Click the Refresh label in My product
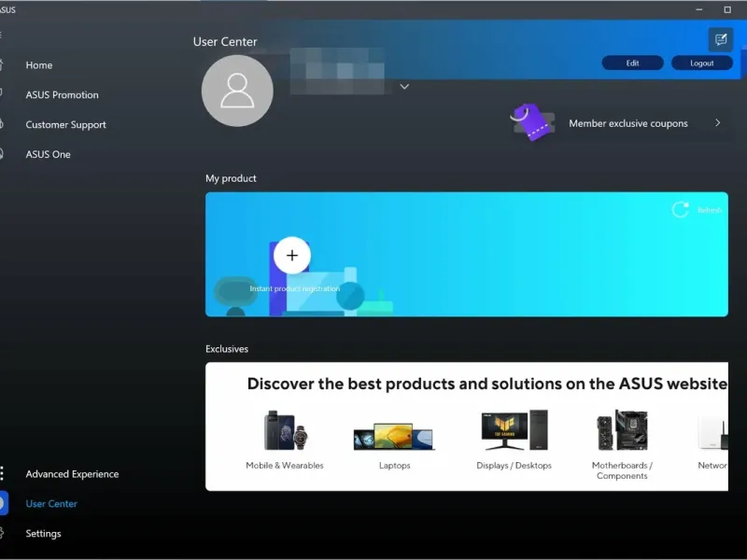The height and width of the screenshot is (560, 747). tap(710, 210)
